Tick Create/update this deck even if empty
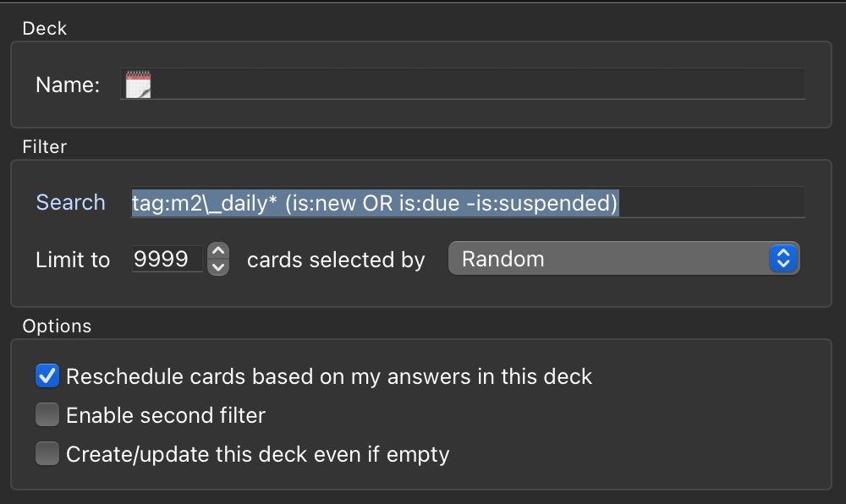 tap(47, 453)
